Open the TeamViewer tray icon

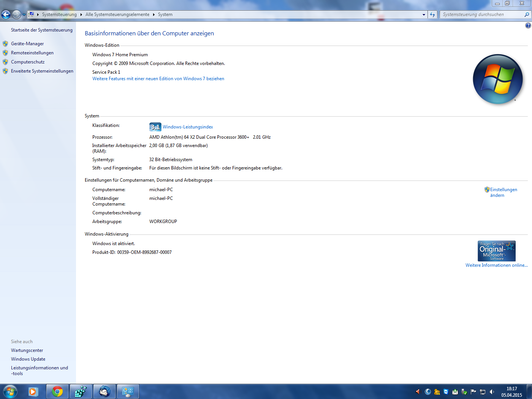pyautogui.click(x=446, y=392)
